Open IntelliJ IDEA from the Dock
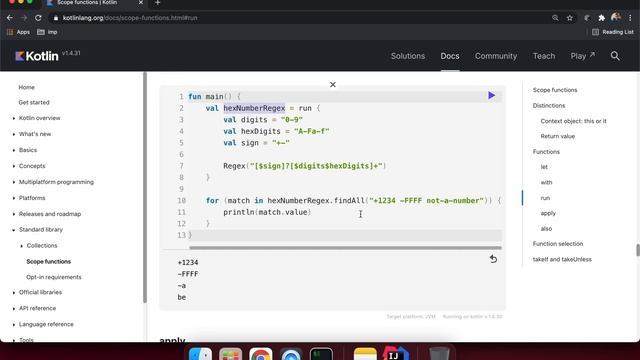 [x=395, y=353]
